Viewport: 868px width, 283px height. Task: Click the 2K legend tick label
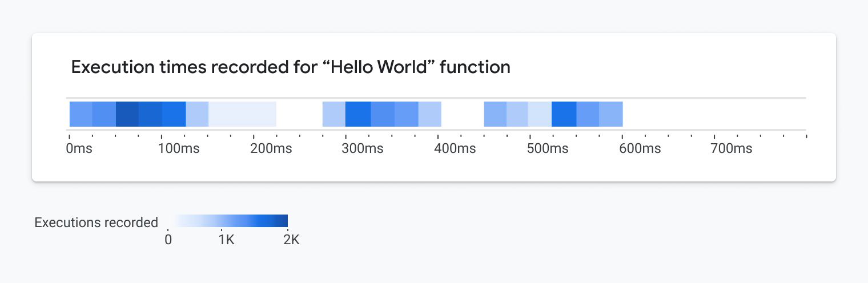[291, 240]
